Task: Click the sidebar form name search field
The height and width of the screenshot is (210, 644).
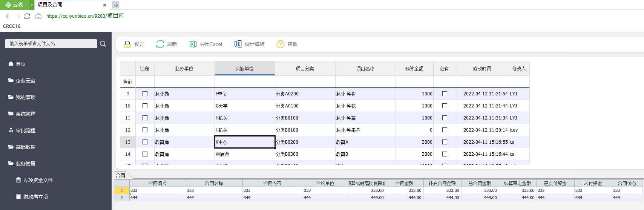Action: tap(51, 44)
